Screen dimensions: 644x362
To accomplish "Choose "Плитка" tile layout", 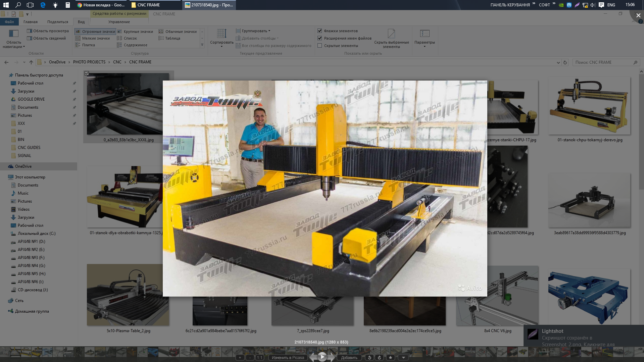I will tap(85, 45).
